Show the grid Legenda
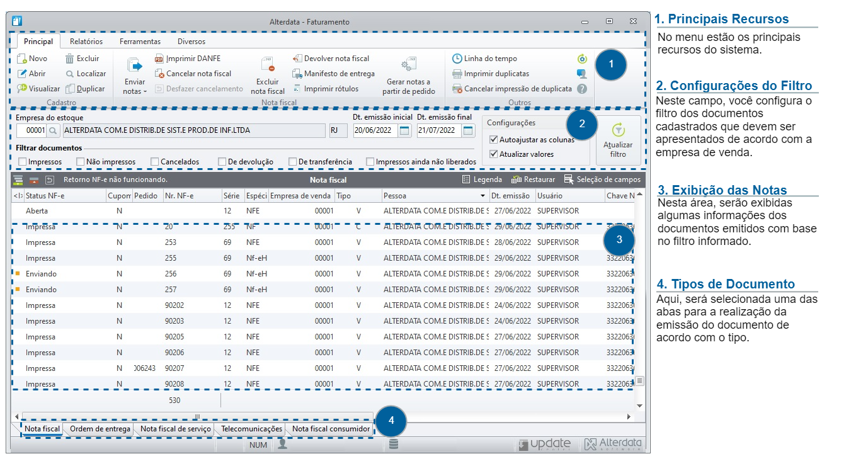The width and height of the screenshot is (868, 466). pos(482,179)
